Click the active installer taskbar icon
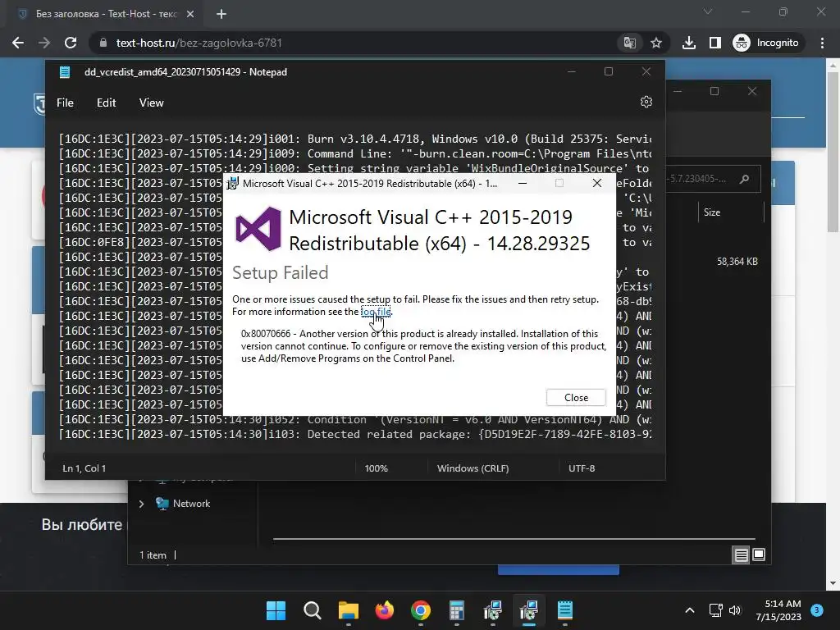This screenshot has height=630, width=840. (529, 610)
